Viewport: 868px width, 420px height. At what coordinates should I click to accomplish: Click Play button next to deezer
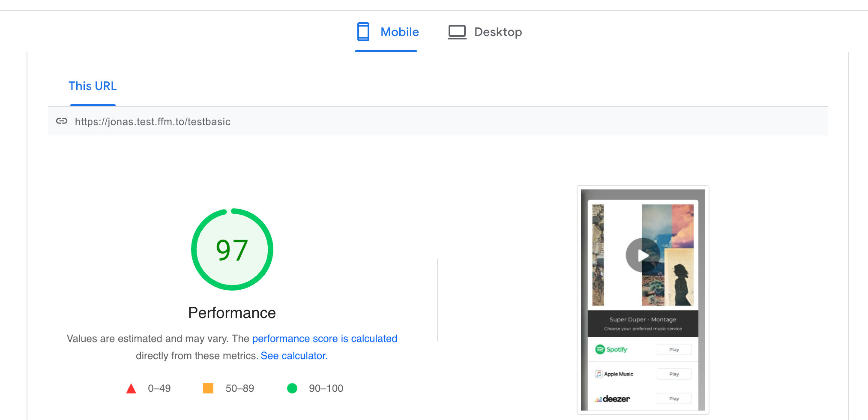pos(674,399)
